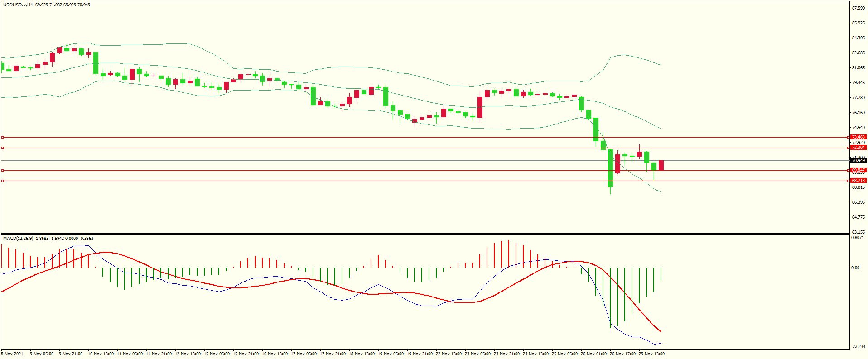Click the 0.8071 MACD scale value
The height and width of the screenshot is (359, 868).
tap(858, 238)
